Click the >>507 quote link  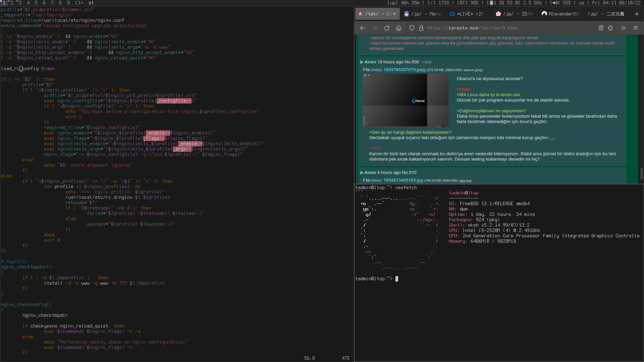(x=375, y=148)
